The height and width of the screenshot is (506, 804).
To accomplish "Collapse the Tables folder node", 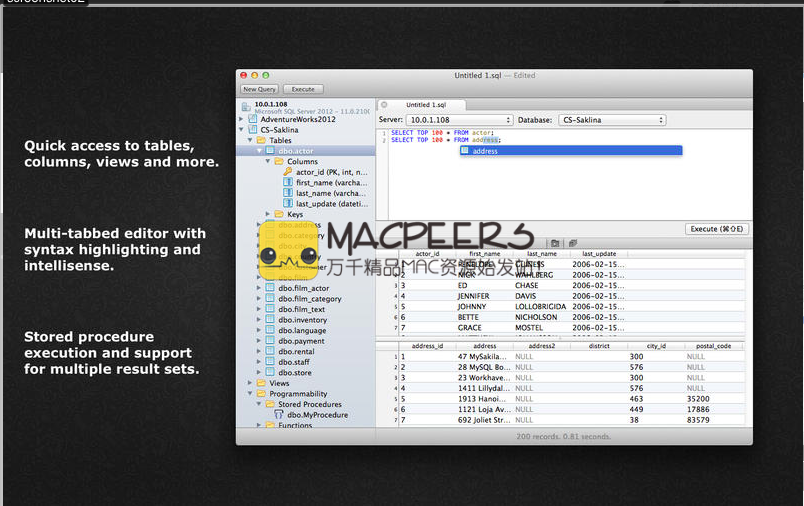I will click(x=250, y=140).
